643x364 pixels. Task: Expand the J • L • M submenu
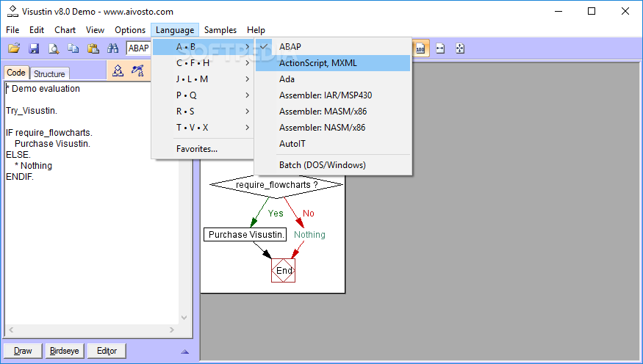(203, 79)
